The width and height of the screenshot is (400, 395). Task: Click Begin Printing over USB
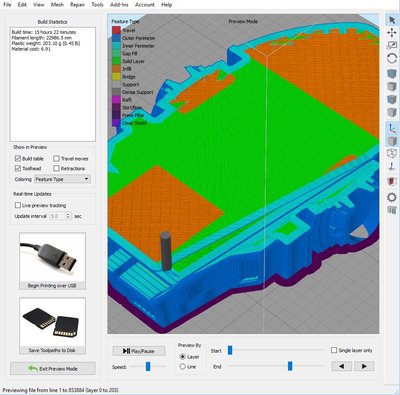pos(52,261)
